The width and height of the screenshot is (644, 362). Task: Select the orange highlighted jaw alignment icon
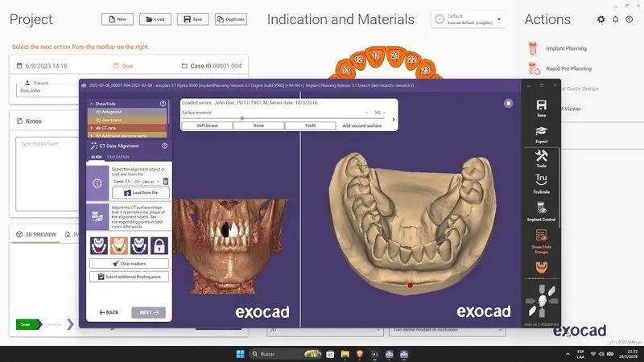coord(119,245)
